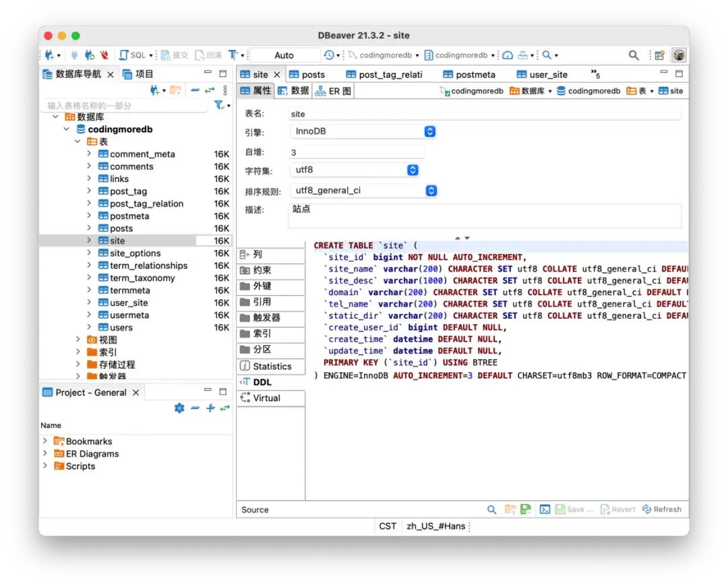Click the open in SQL console icon
Viewport: 728px width, 587px height.
(545, 509)
